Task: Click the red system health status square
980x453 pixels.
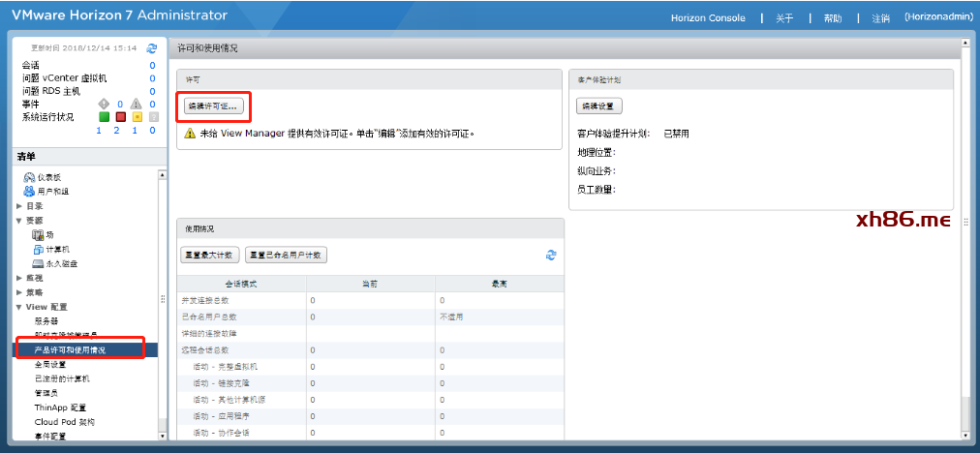Action: click(x=121, y=117)
